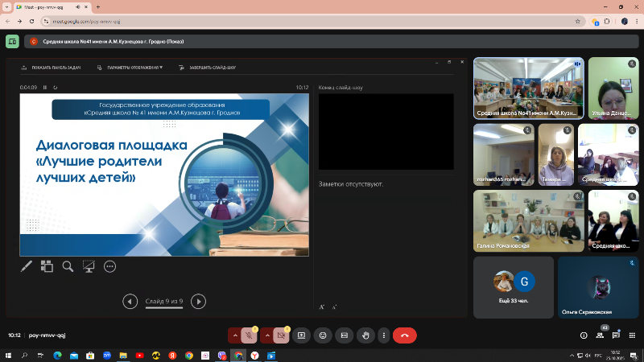Toggle the camera on or off
Image resolution: width=644 pixels, height=362 pixels.
(x=281, y=335)
